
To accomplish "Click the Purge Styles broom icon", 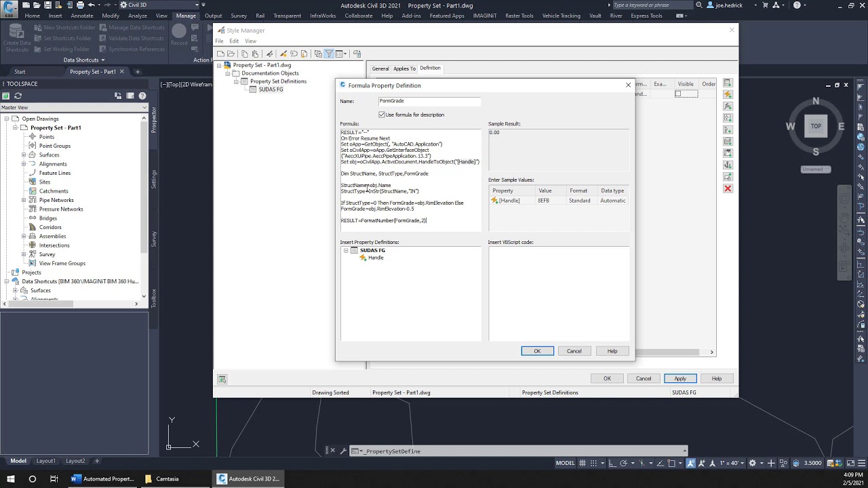I will point(269,54).
